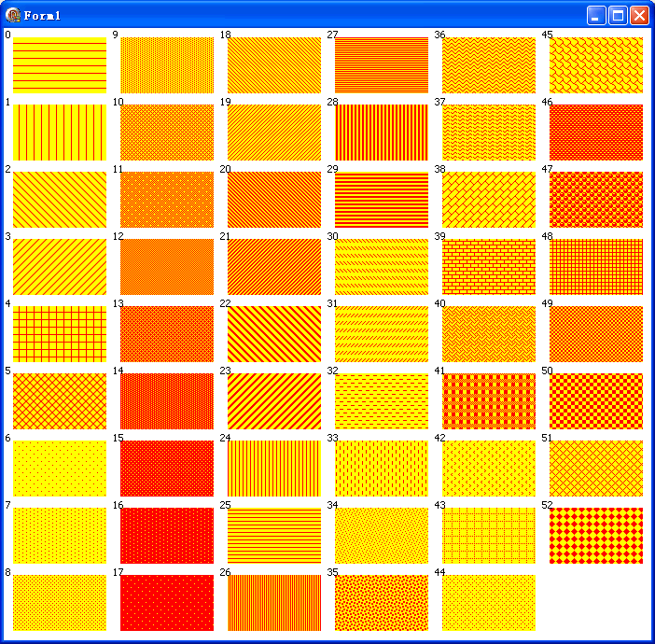Image resolution: width=655 pixels, height=644 pixels.
Task: Click the light horizontal lines swatch 25
Action: tap(274, 536)
